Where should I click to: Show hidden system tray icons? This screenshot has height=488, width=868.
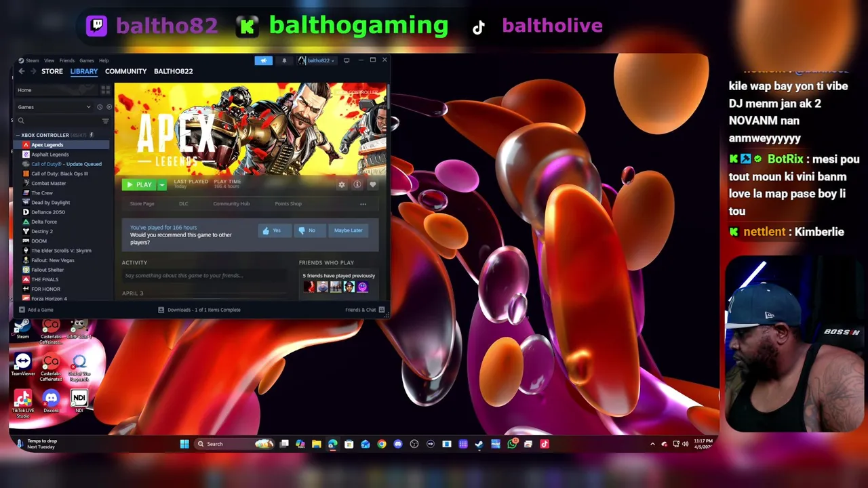652,444
